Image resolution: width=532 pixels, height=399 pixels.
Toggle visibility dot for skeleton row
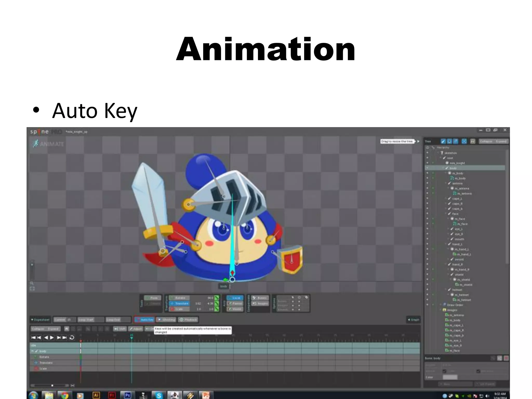coord(427,153)
